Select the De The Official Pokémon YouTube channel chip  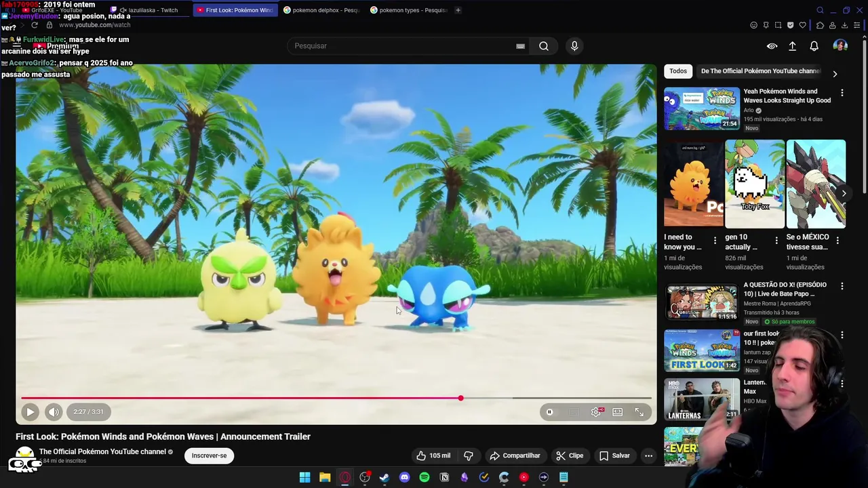(x=759, y=71)
